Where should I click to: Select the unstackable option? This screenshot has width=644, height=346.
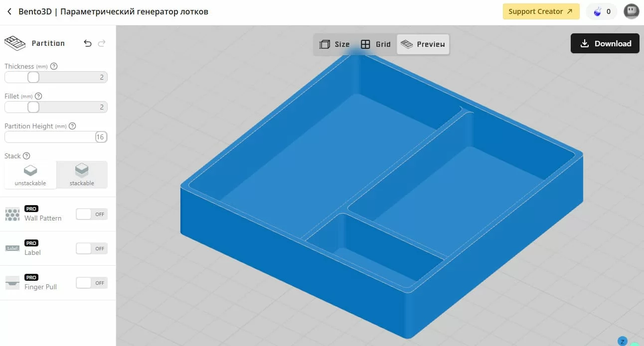[30, 175]
